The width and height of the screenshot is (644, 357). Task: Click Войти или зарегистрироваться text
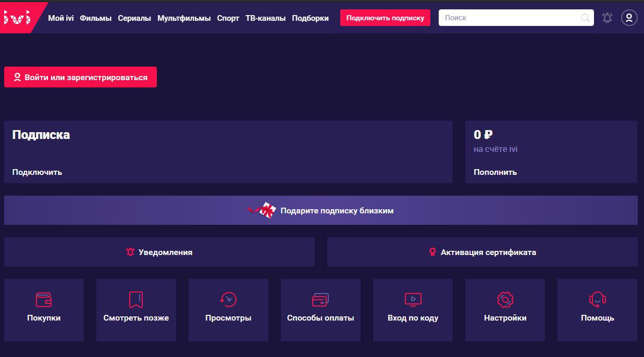coord(86,78)
